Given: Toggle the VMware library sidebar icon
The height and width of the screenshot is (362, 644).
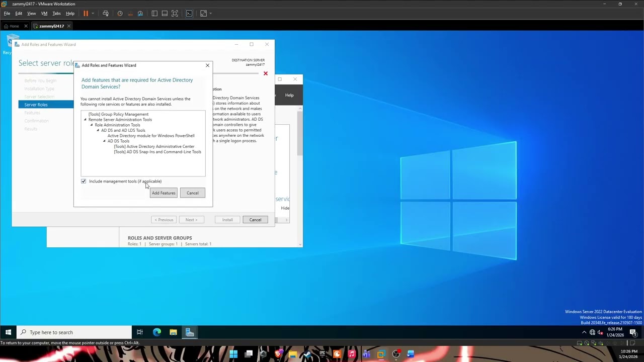Looking at the screenshot, I should pyautogui.click(x=154, y=14).
